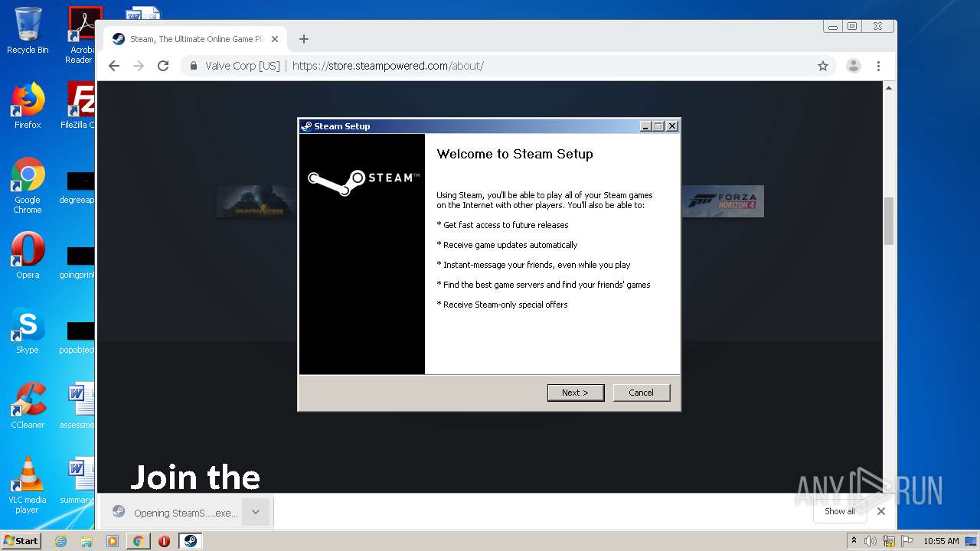Screen dimensions: 980x551
Task: Launch Internet Explorer from taskbar
Action: 60,541
